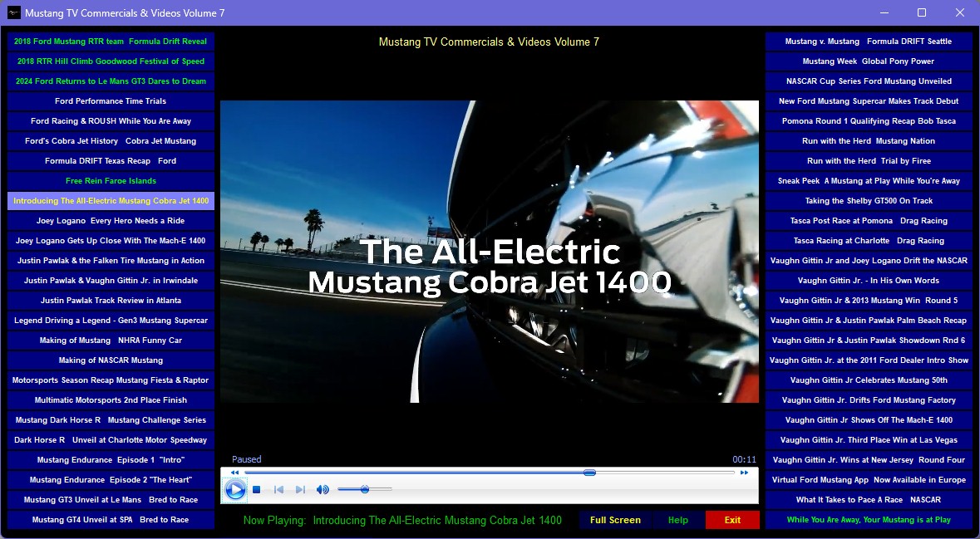
Task: Play Mustang v. Mustang Formula DRIFT Seattle
Action: pyautogui.click(x=869, y=42)
